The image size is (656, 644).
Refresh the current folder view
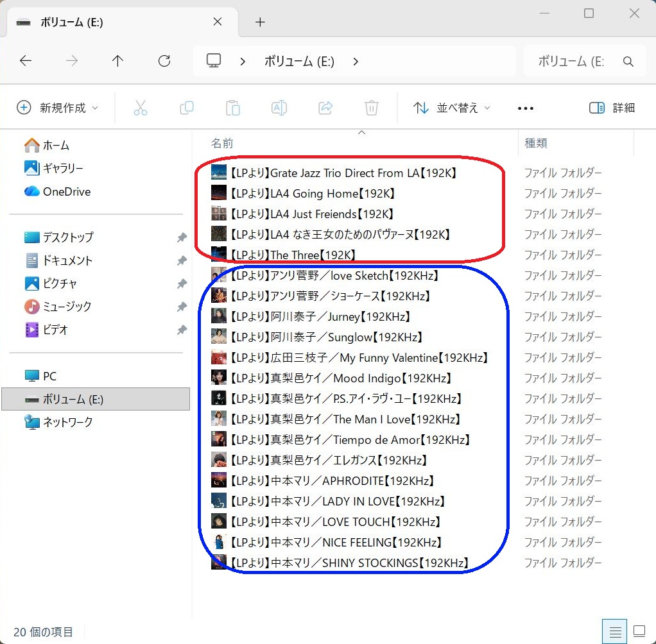click(164, 61)
